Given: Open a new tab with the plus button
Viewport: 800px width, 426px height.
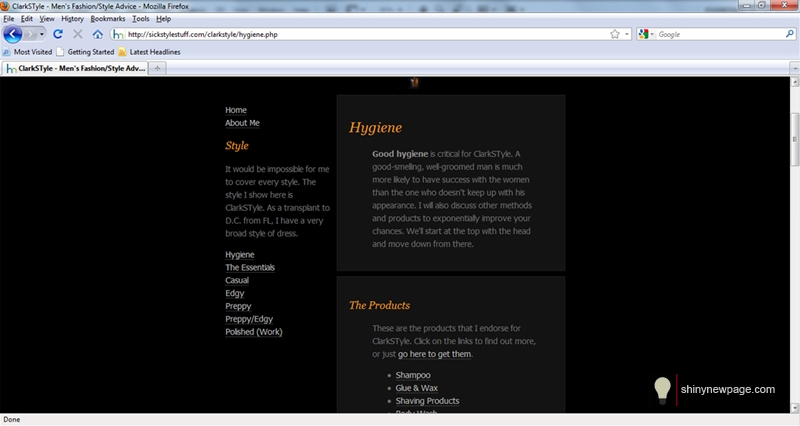Looking at the screenshot, I should click(158, 68).
